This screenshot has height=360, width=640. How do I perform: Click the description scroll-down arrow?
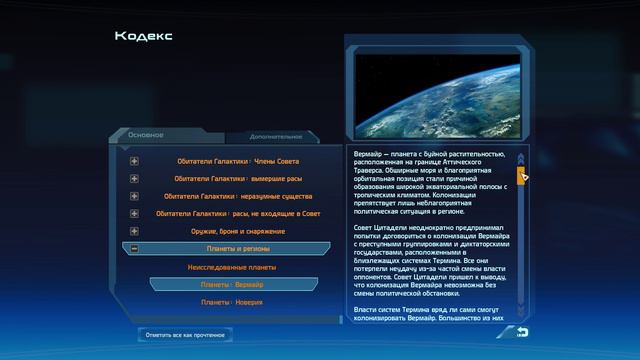(521, 310)
